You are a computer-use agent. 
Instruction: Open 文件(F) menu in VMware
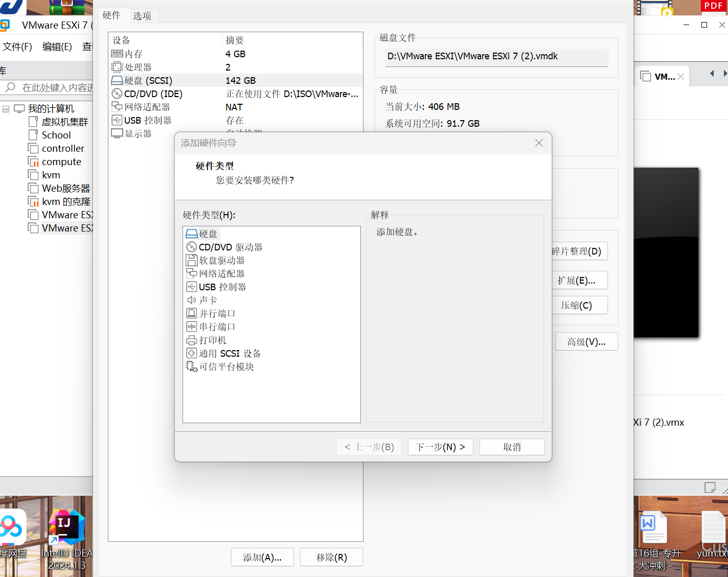pyautogui.click(x=17, y=47)
